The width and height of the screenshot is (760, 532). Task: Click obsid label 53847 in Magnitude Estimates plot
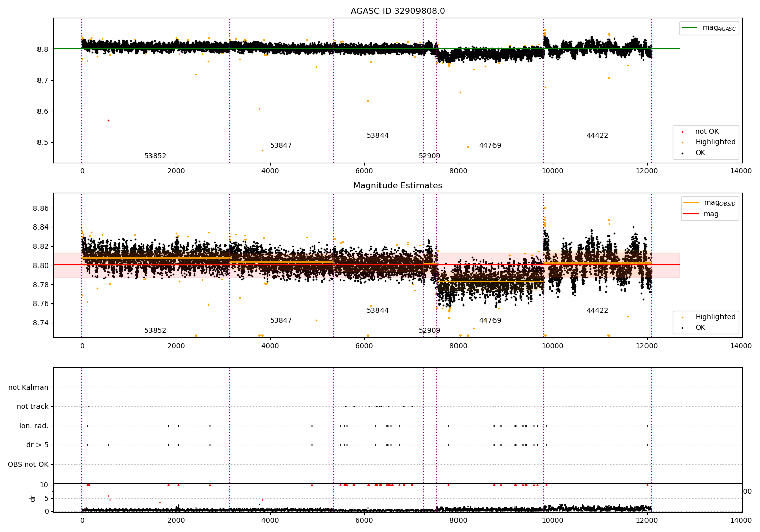(281, 321)
